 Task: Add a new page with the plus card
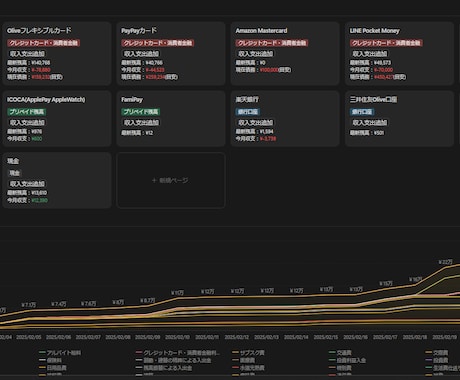click(x=171, y=180)
